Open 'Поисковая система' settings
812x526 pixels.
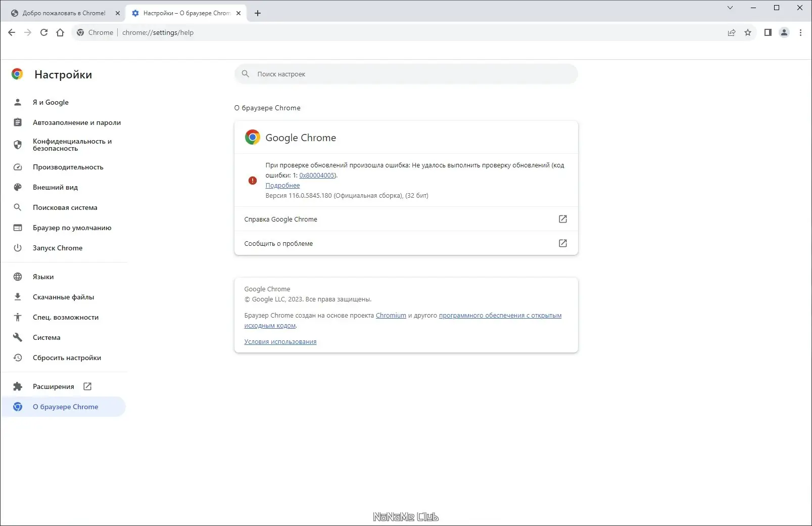(64, 207)
